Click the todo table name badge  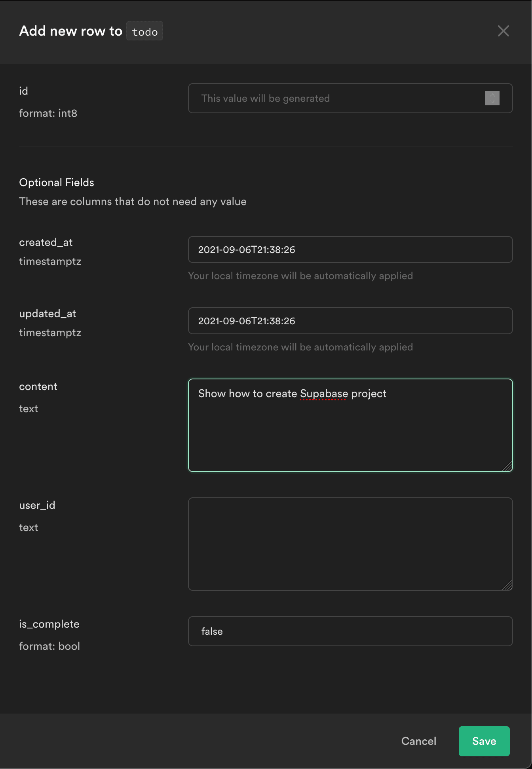[x=145, y=31]
